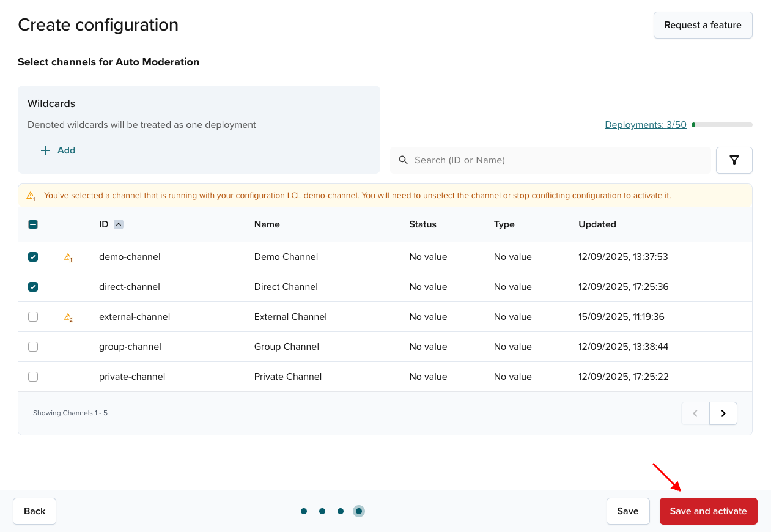Click the ID column sort chevron
This screenshot has height=532, width=771.
(119, 224)
